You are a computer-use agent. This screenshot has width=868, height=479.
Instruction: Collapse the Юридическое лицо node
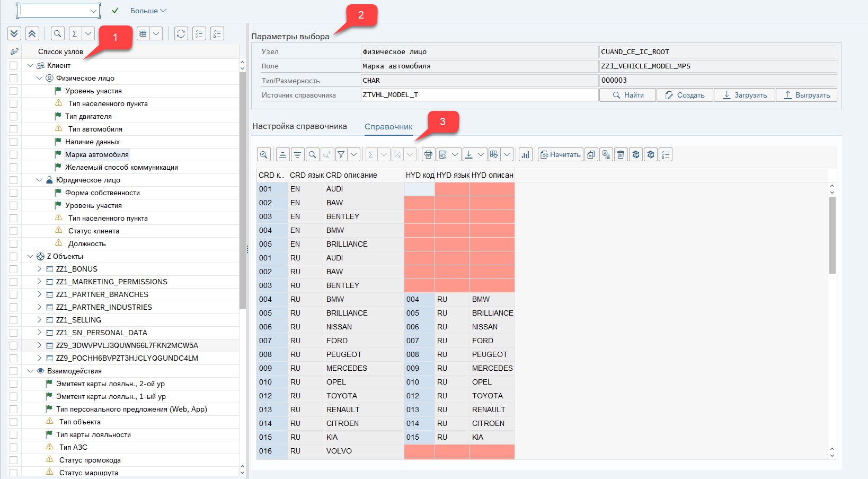coord(39,180)
